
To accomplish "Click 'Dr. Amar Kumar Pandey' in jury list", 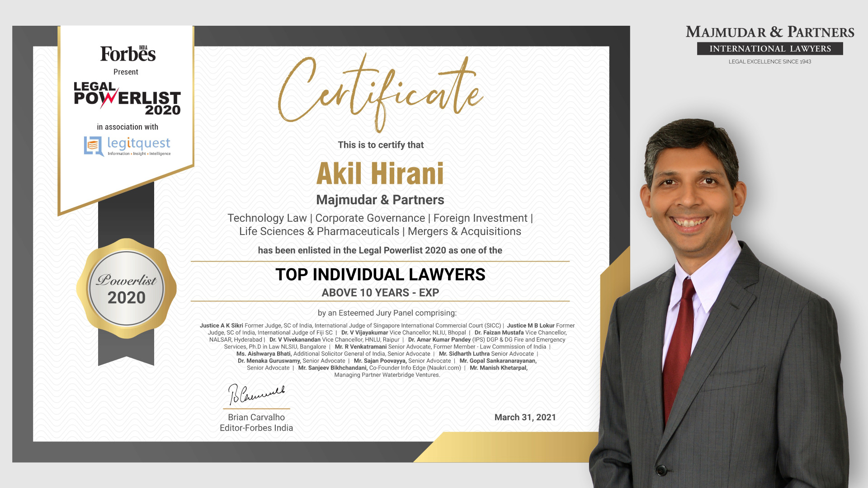I will coord(439,340).
